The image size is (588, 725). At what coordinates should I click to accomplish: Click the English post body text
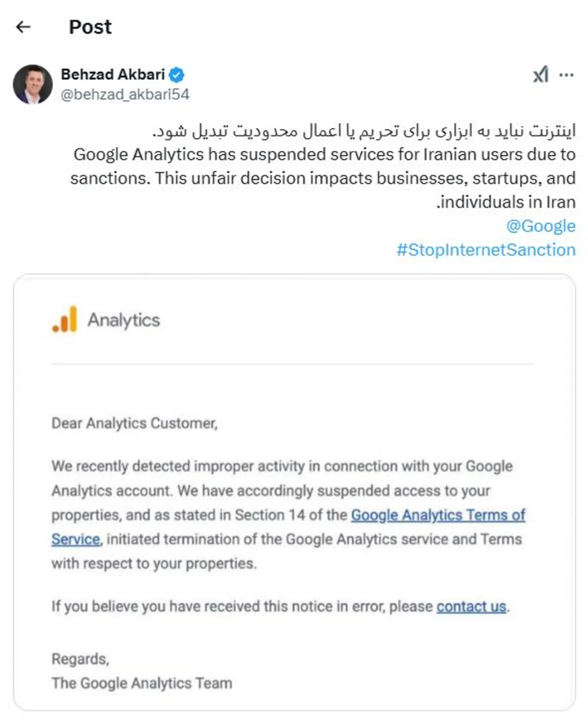coord(323,178)
